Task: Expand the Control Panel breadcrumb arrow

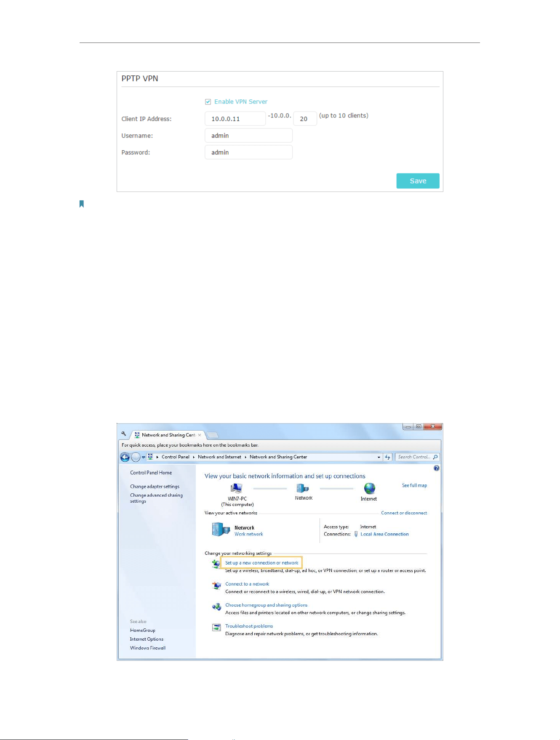Action: point(193,457)
